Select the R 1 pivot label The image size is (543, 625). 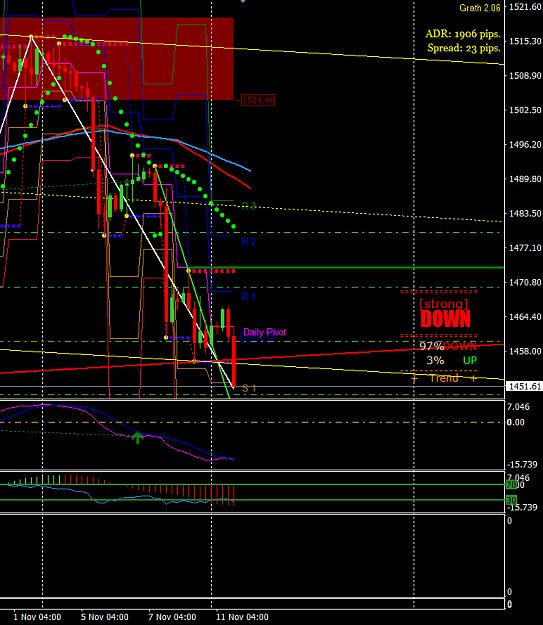(x=248, y=297)
